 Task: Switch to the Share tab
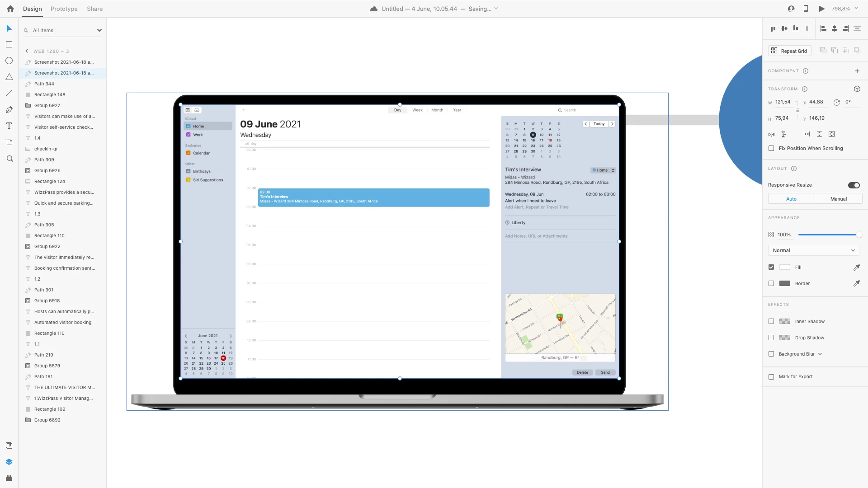94,9
